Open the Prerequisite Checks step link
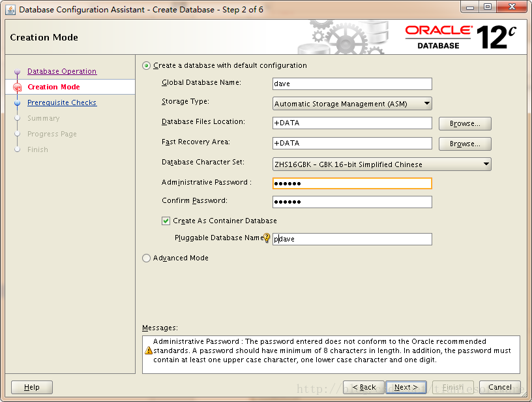 (62, 102)
